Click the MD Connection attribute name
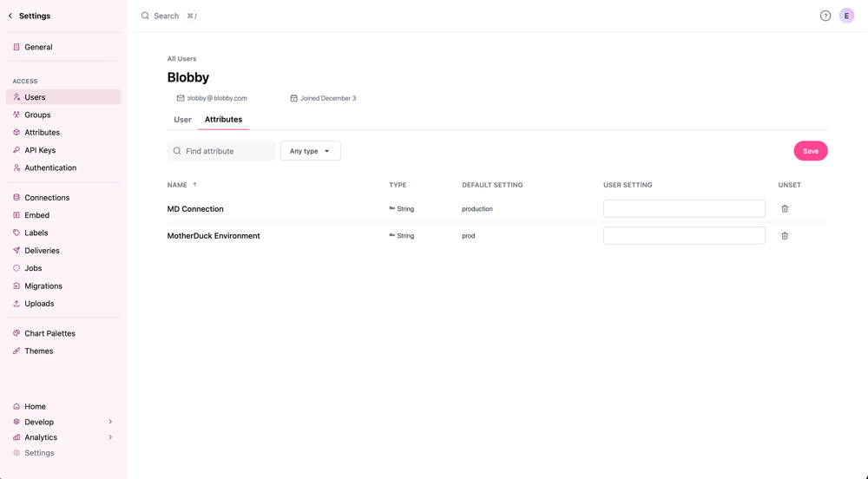The height and width of the screenshot is (479, 868). click(x=195, y=209)
